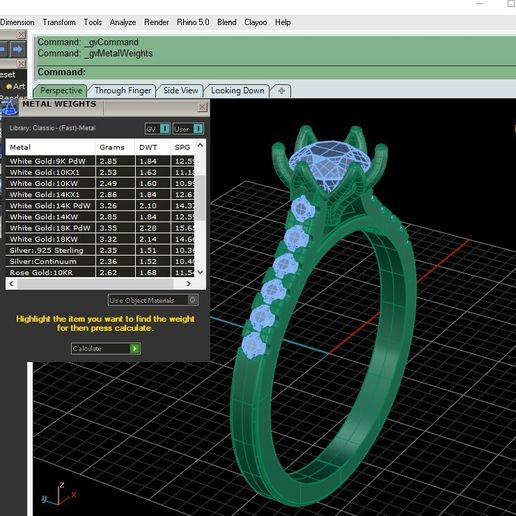Open the Analyze menu

123,22
